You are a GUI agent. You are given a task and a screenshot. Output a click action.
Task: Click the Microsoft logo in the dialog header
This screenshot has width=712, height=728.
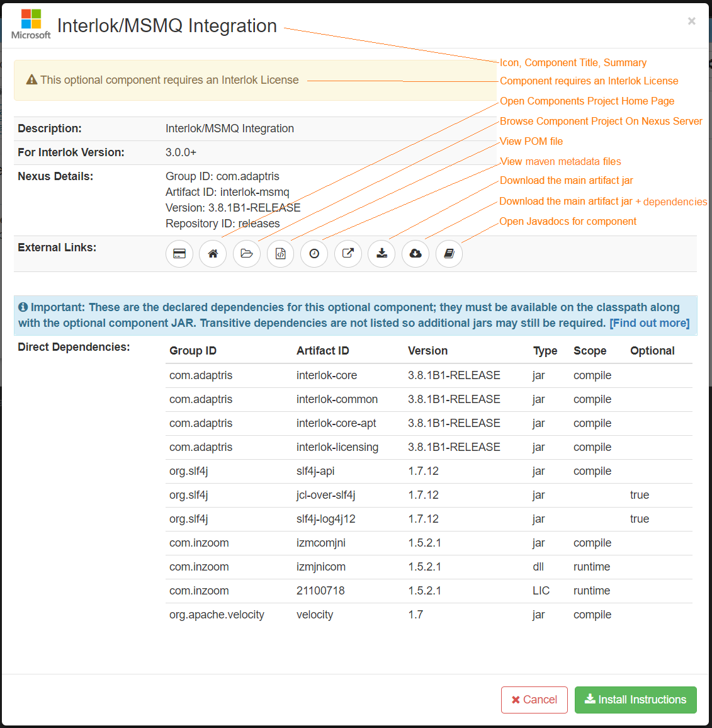[x=31, y=24]
